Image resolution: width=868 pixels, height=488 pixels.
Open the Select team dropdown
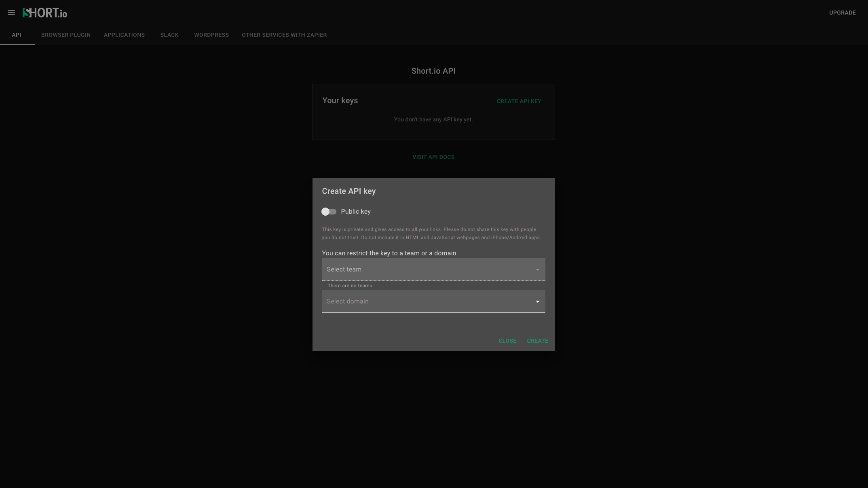point(433,269)
